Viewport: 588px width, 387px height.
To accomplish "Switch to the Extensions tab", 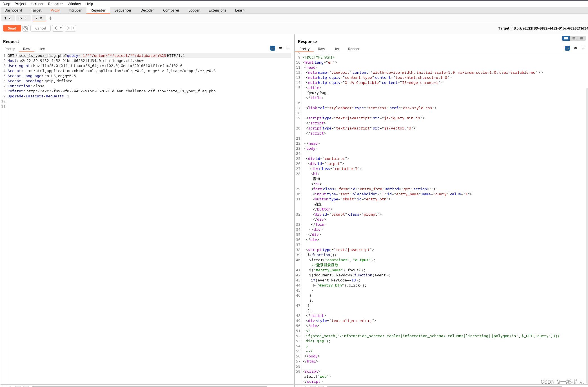I will click(x=217, y=10).
